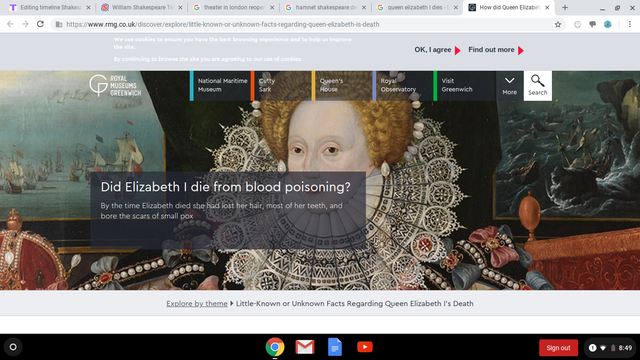Viewport: 640px width, 360px height.
Task: Click the Explore by theme breadcrumb link
Action: [197, 304]
